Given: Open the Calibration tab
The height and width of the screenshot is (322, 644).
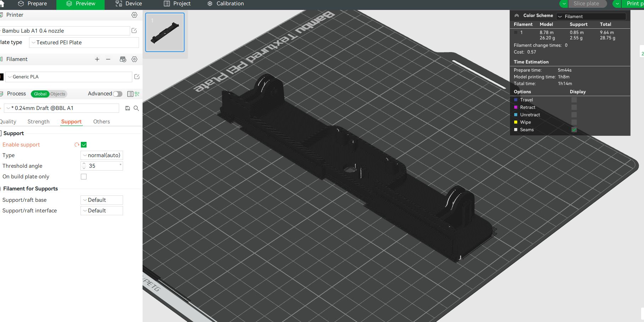Looking at the screenshot, I should (x=226, y=4).
